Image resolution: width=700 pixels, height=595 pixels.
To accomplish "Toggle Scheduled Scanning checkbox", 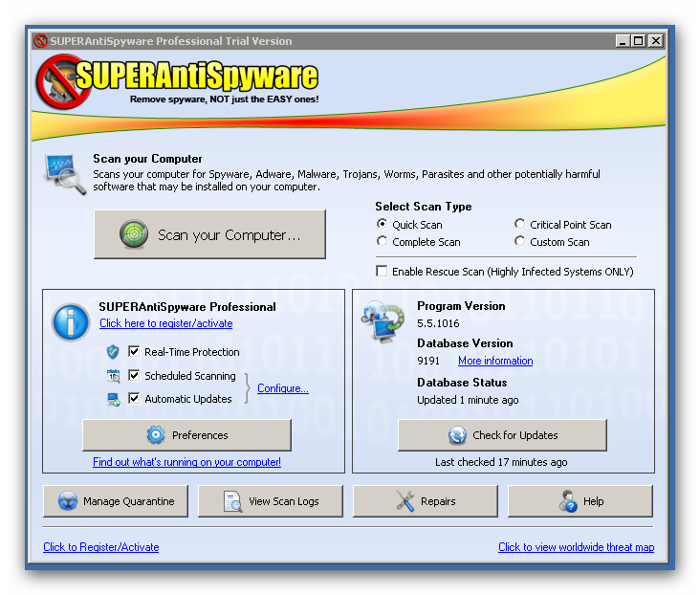I will coord(134,375).
